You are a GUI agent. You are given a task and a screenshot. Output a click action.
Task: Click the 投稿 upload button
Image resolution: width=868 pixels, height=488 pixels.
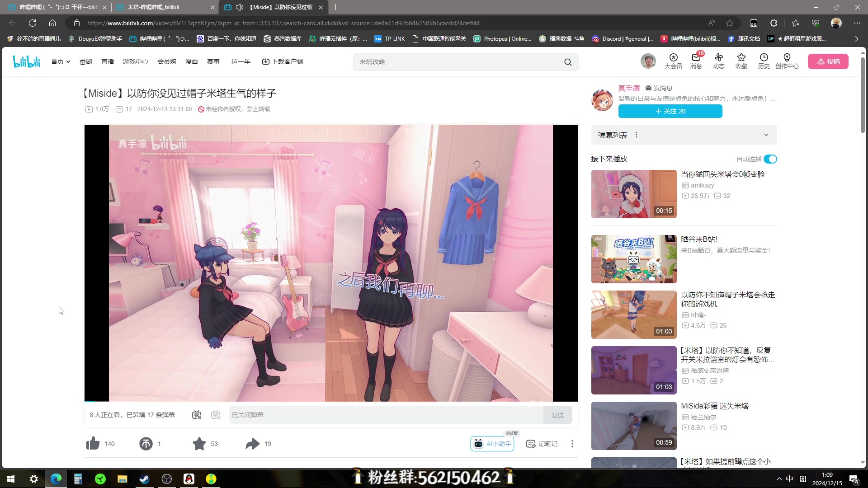[x=828, y=61]
